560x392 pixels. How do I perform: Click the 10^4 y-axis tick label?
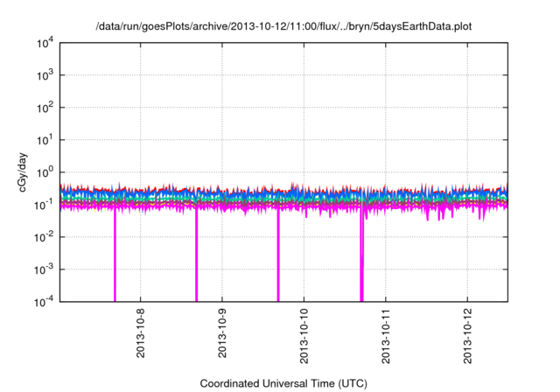click(x=45, y=43)
